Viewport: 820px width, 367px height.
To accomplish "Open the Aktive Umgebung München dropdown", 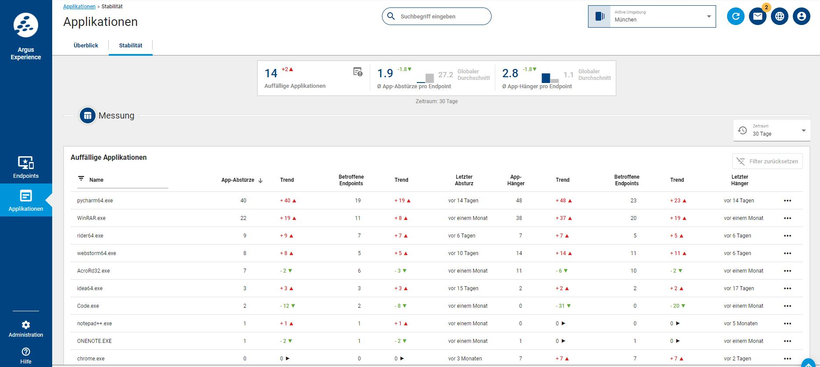I will [652, 16].
